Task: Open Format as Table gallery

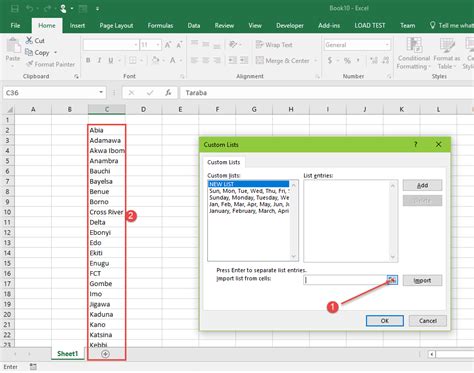Action: click(x=447, y=53)
